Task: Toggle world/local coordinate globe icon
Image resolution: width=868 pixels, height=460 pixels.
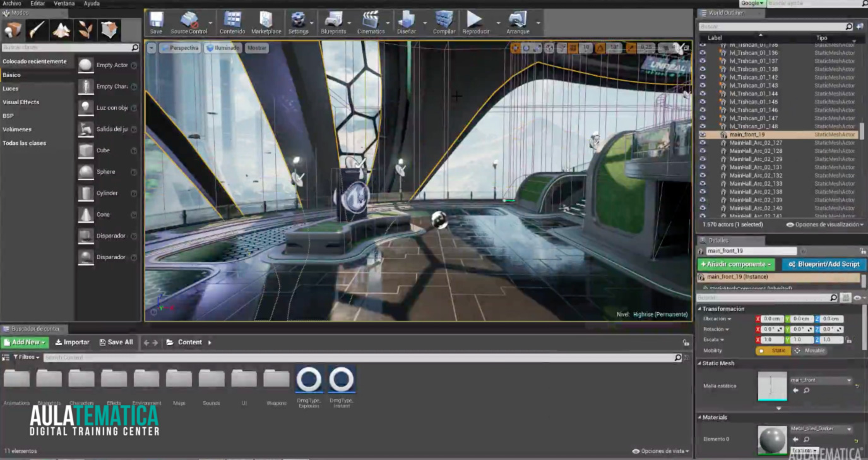Action: click(x=549, y=48)
